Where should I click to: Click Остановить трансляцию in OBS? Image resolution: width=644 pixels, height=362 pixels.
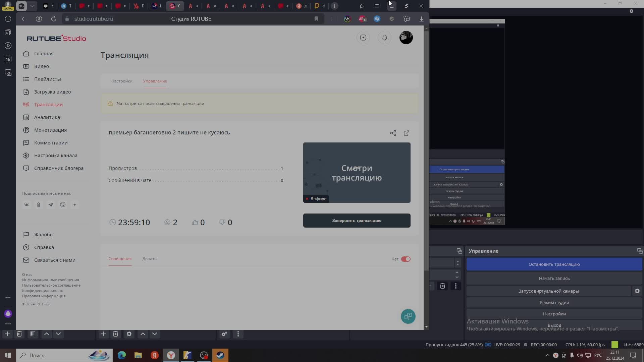click(x=554, y=264)
